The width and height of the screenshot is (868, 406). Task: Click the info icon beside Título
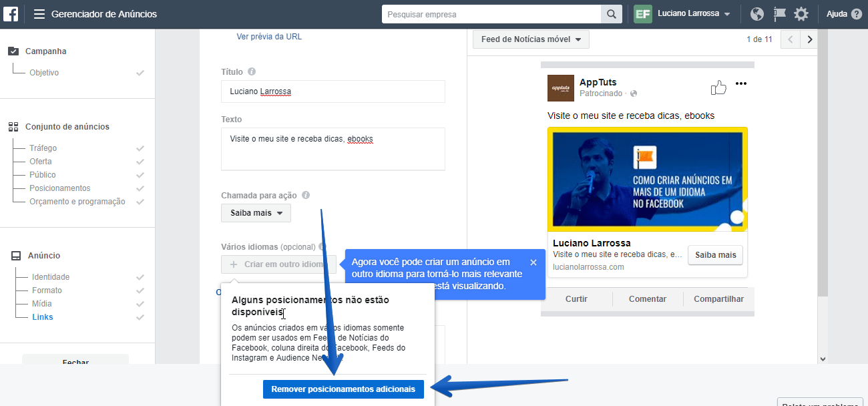(251, 71)
